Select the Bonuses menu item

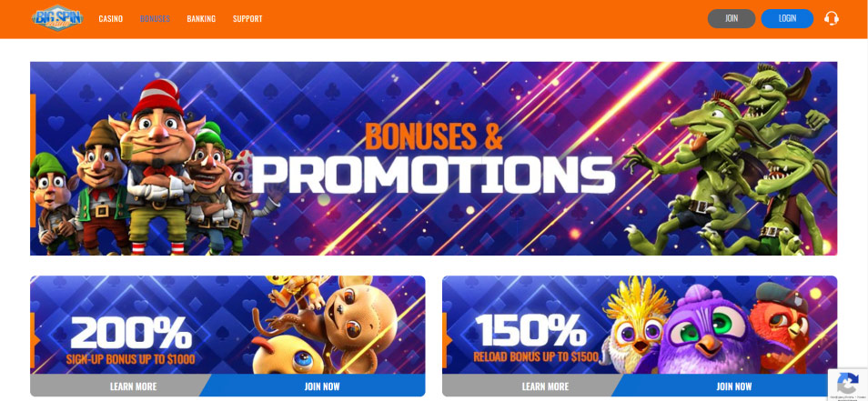click(155, 19)
